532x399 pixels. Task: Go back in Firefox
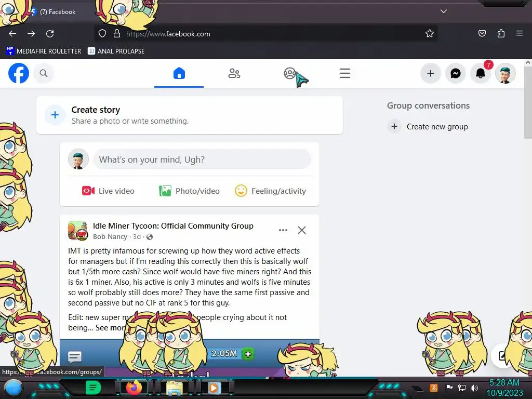coord(12,34)
